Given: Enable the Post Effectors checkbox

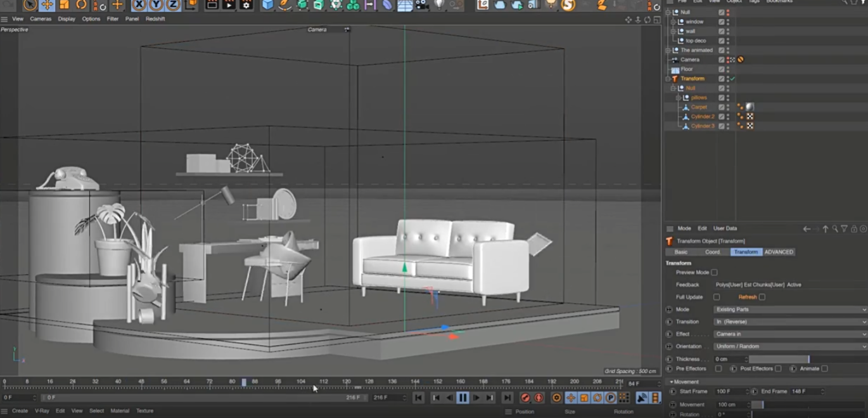Looking at the screenshot, I should click(778, 369).
